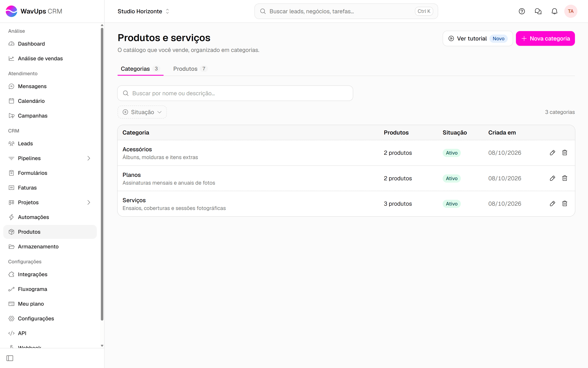588x368 pixels.
Task: Focus the Buscar por nome ou descrição field
Action: [x=235, y=93]
